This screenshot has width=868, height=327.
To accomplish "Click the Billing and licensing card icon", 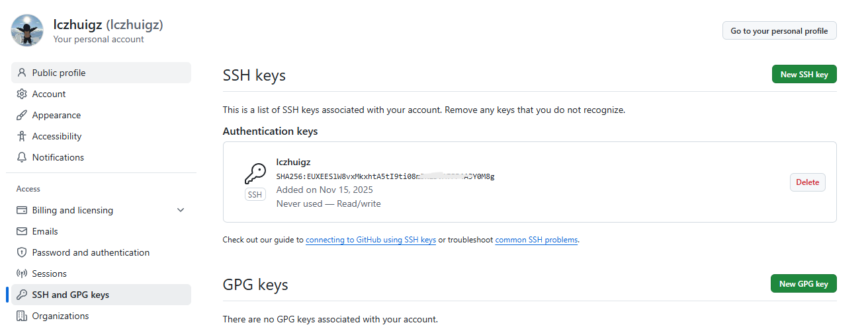I will (22, 210).
